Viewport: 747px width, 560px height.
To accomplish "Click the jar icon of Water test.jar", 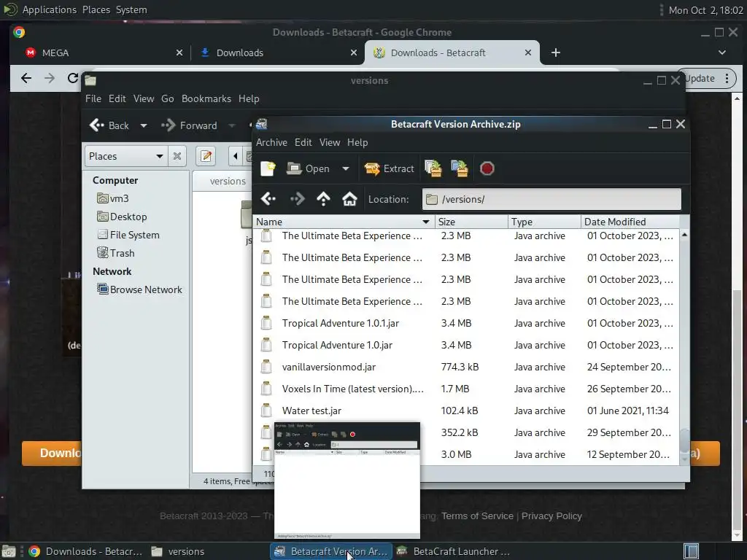I will (x=266, y=411).
